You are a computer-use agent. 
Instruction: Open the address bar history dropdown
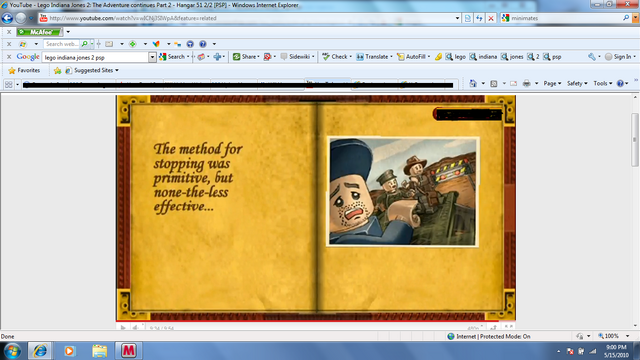[457, 18]
